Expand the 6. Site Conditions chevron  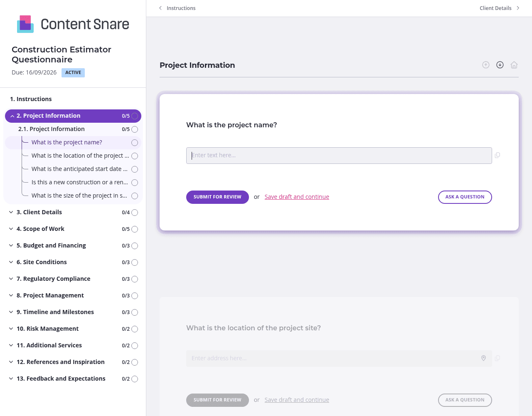point(11,262)
